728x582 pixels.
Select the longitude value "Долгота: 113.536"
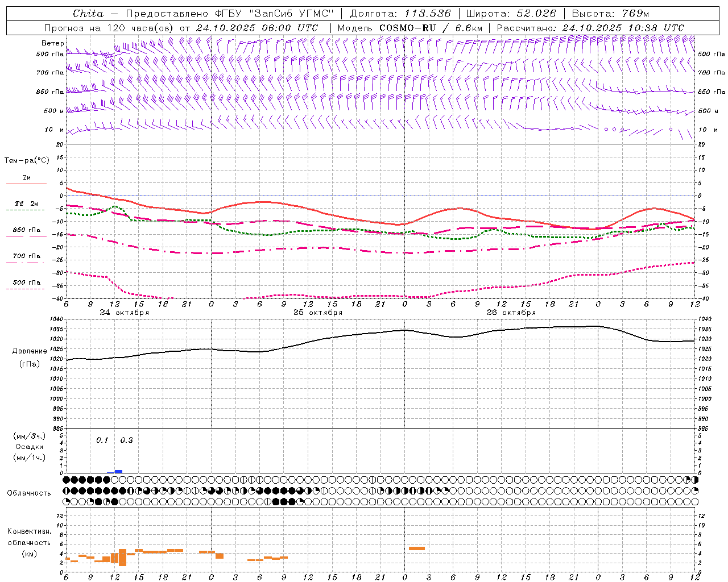400,14
